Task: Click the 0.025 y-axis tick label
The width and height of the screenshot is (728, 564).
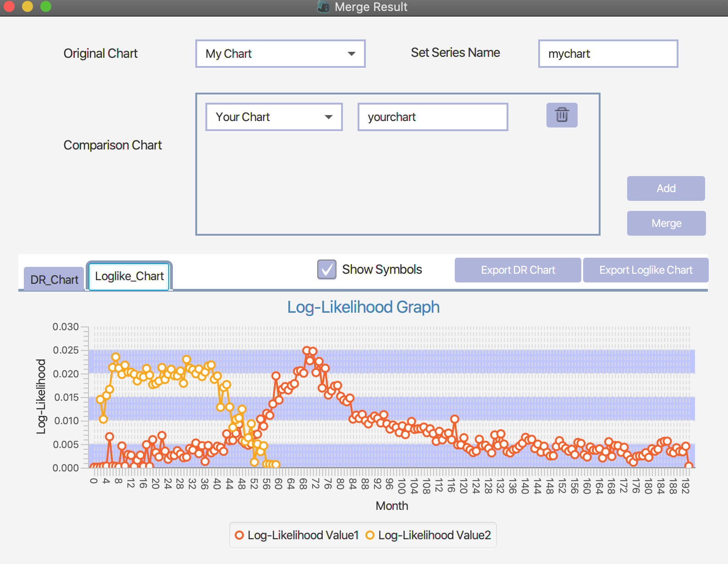Action: 66,350
